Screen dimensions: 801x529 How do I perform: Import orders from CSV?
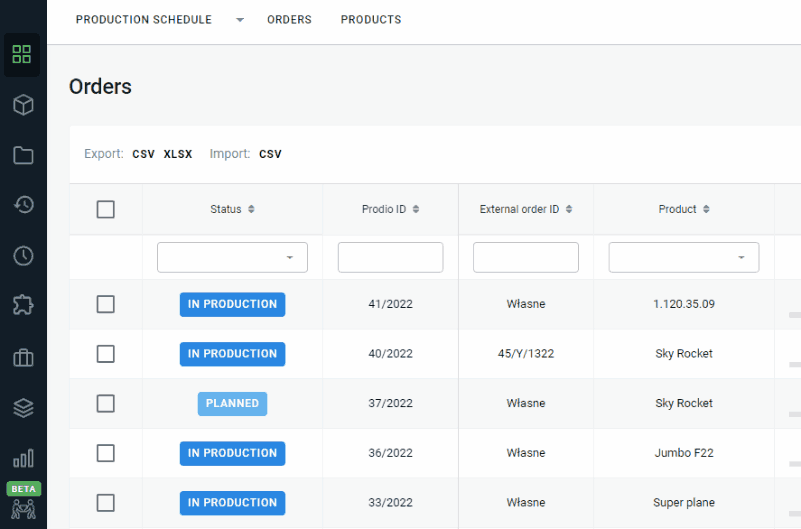[270, 154]
